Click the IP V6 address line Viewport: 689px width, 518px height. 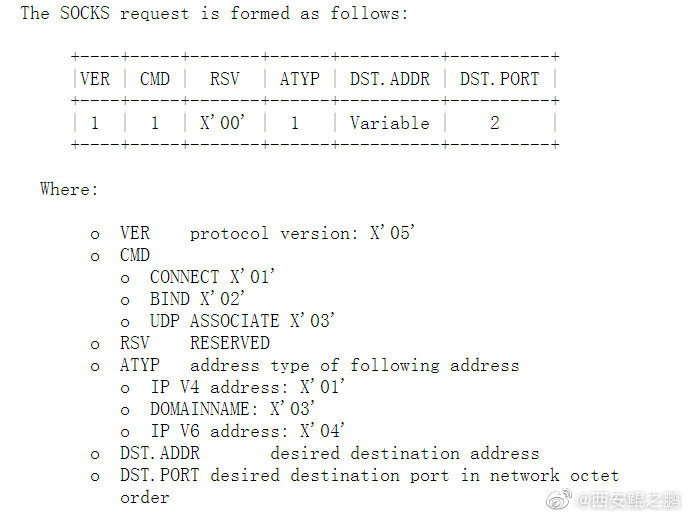(247, 431)
